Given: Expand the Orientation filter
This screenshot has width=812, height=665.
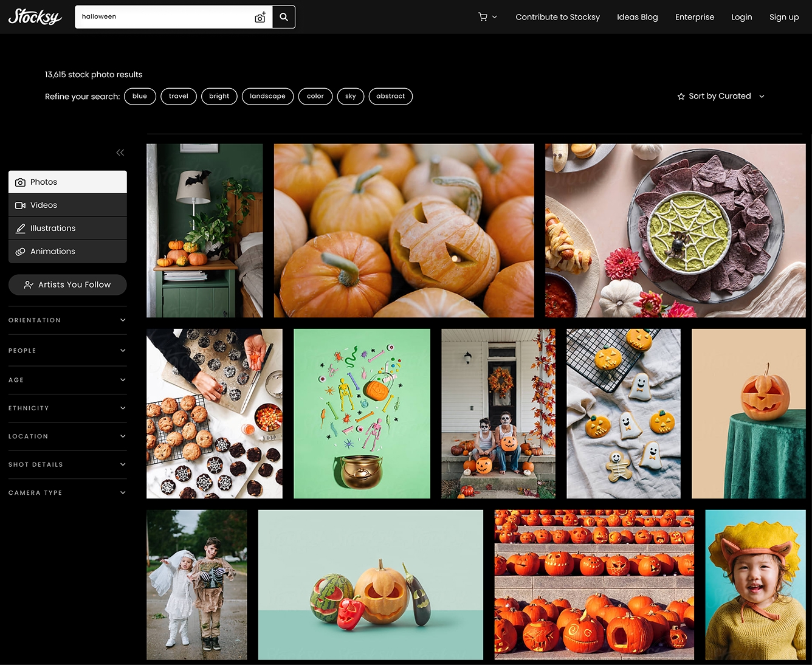Looking at the screenshot, I should click(67, 320).
